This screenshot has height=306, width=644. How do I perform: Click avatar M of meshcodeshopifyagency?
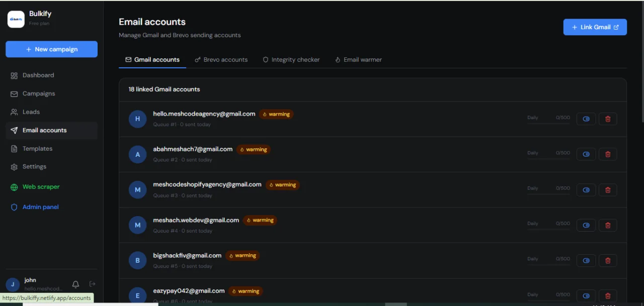tap(138, 190)
